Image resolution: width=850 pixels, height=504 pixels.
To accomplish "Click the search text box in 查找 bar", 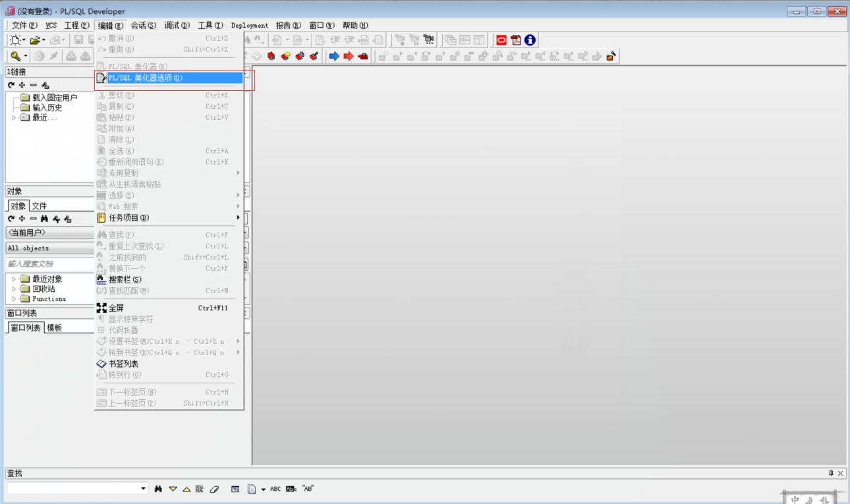I will click(x=73, y=489).
